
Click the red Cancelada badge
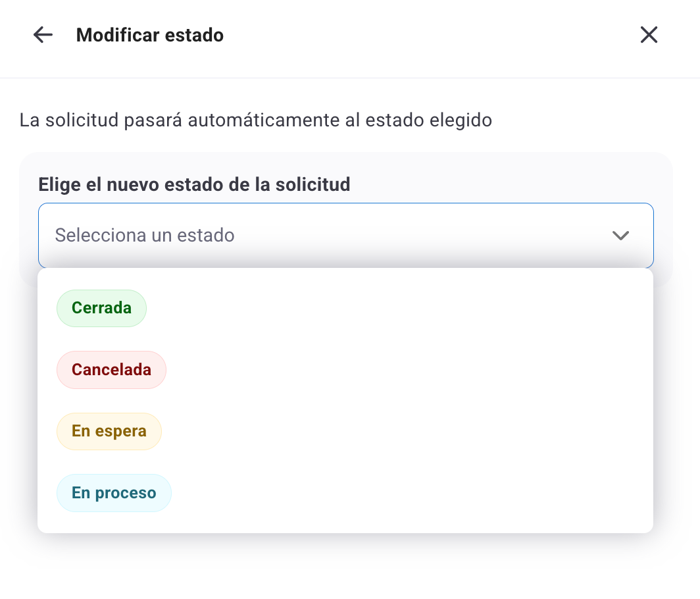pyautogui.click(x=111, y=370)
